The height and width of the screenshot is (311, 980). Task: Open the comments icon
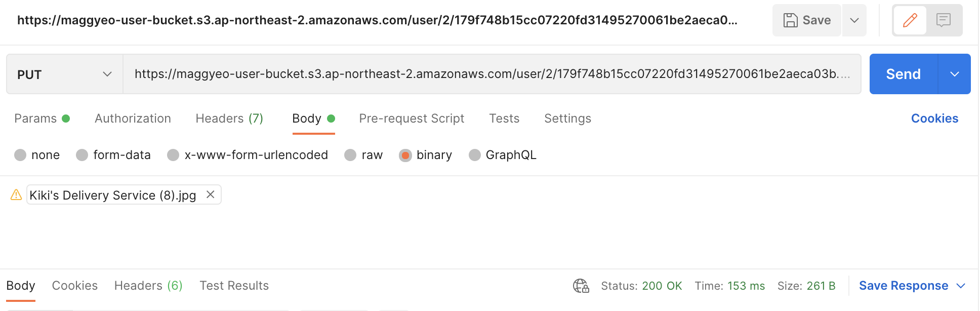pos(944,20)
